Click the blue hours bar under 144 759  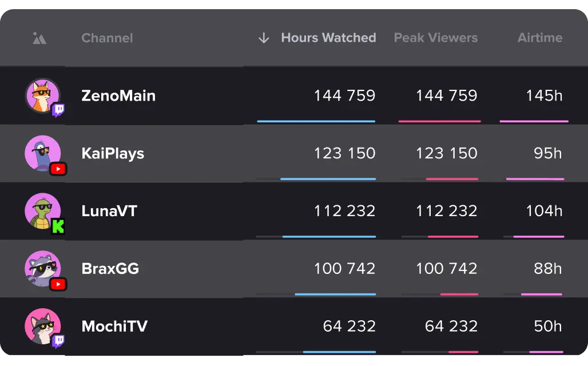316,121
